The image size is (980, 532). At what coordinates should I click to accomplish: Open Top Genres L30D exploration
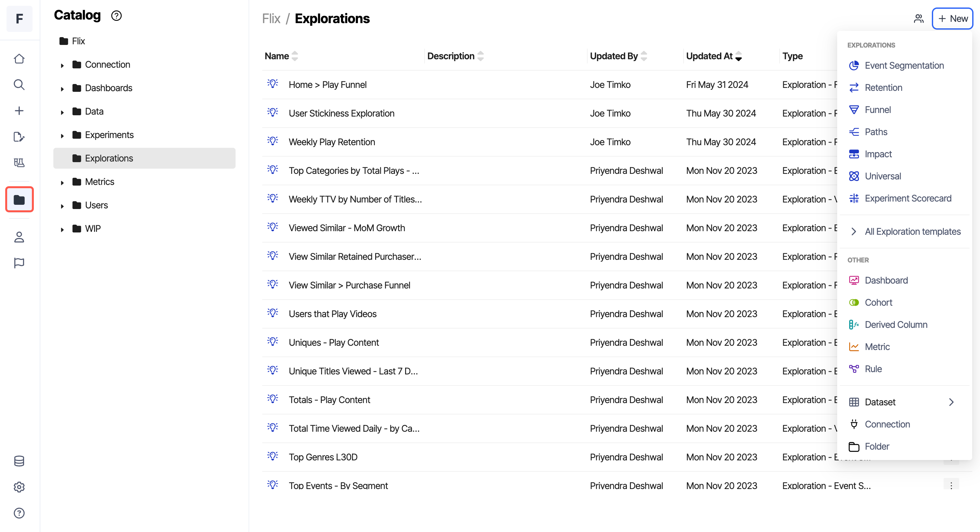323,457
